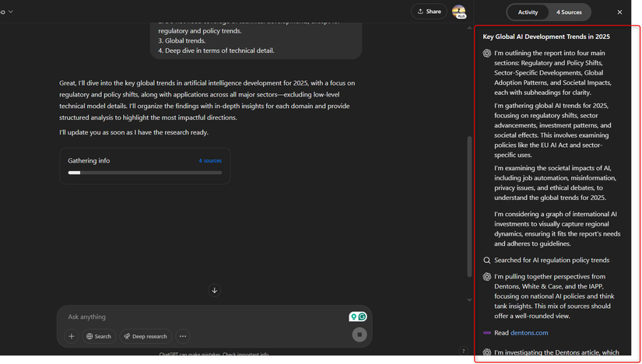Click the Ask anything input field

pyautogui.click(x=202, y=317)
